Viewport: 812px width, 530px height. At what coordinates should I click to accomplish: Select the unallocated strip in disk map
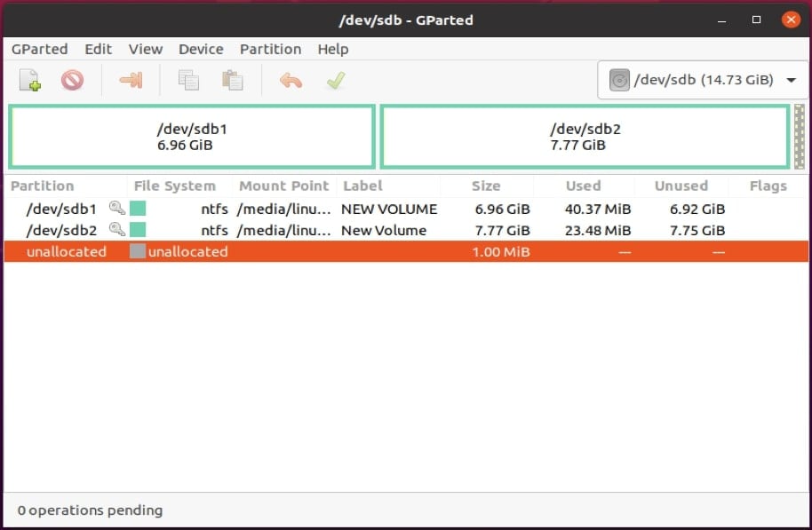(x=799, y=137)
